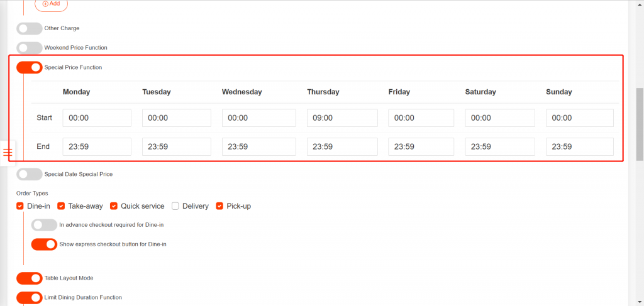
Task: Uncheck the Take-away checkbox
Action: [x=62, y=206]
